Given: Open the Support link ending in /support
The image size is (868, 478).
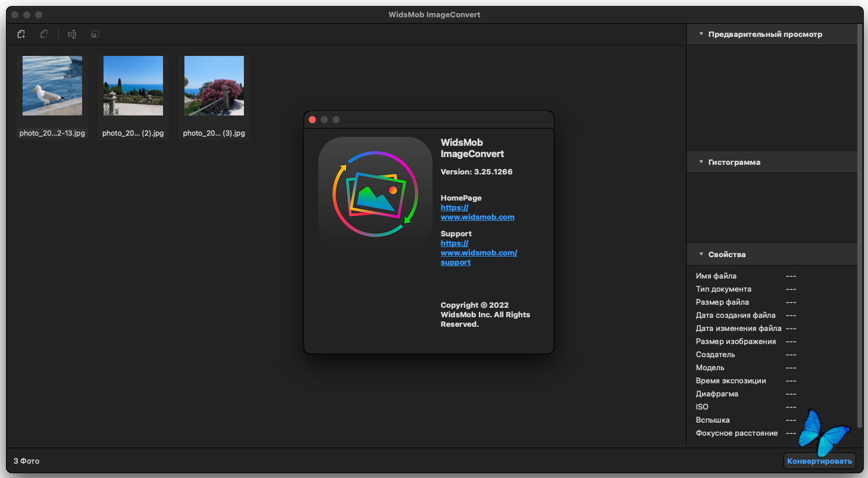Looking at the screenshot, I should pyautogui.click(x=479, y=253).
